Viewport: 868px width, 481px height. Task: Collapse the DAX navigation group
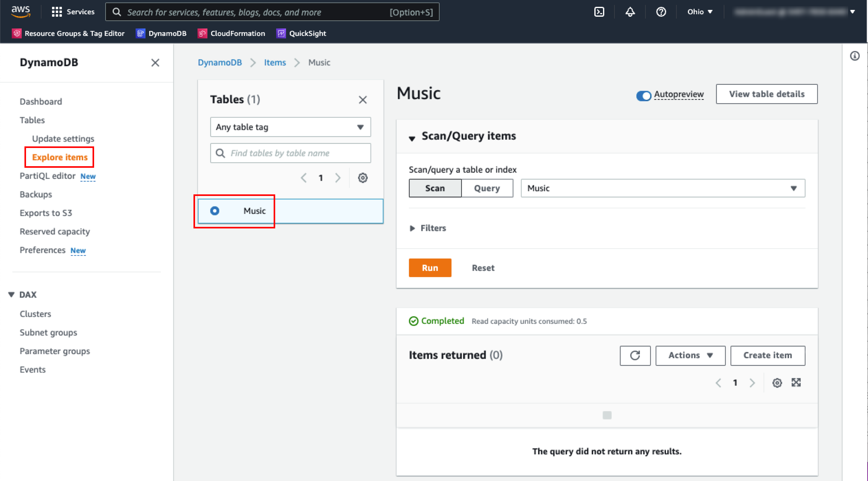tap(11, 294)
